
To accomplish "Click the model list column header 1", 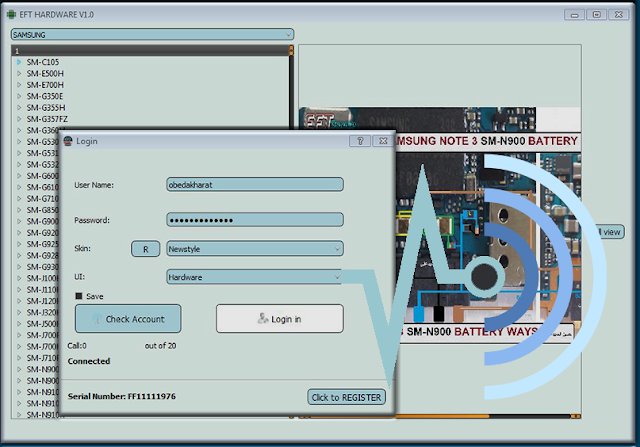I will [150, 51].
